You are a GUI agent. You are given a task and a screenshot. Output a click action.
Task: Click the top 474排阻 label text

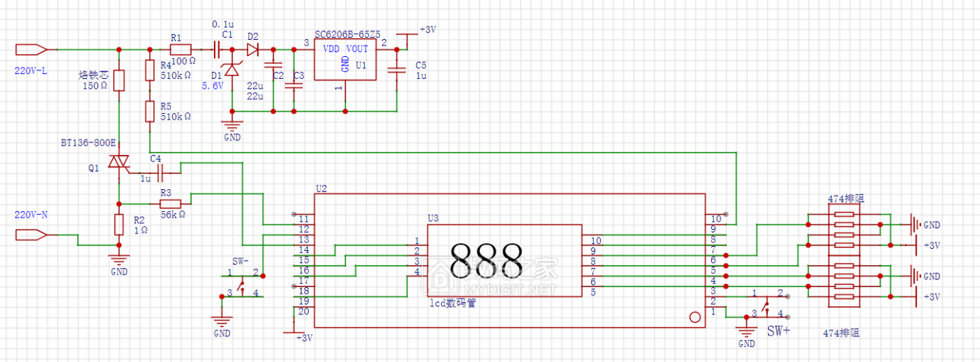(844, 198)
